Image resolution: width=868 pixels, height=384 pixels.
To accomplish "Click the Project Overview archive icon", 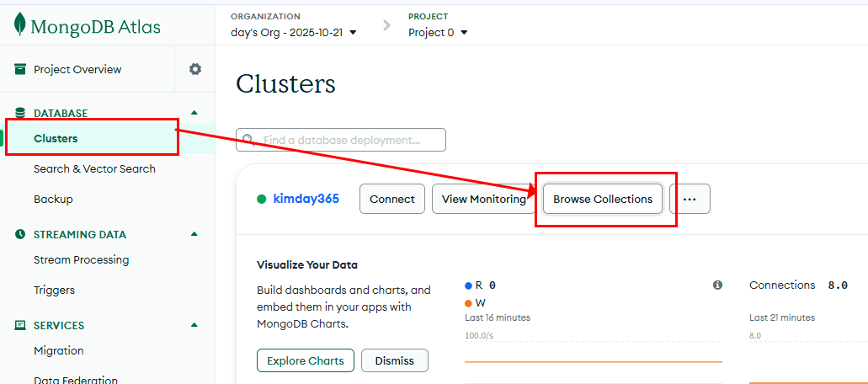I will point(20,69).
